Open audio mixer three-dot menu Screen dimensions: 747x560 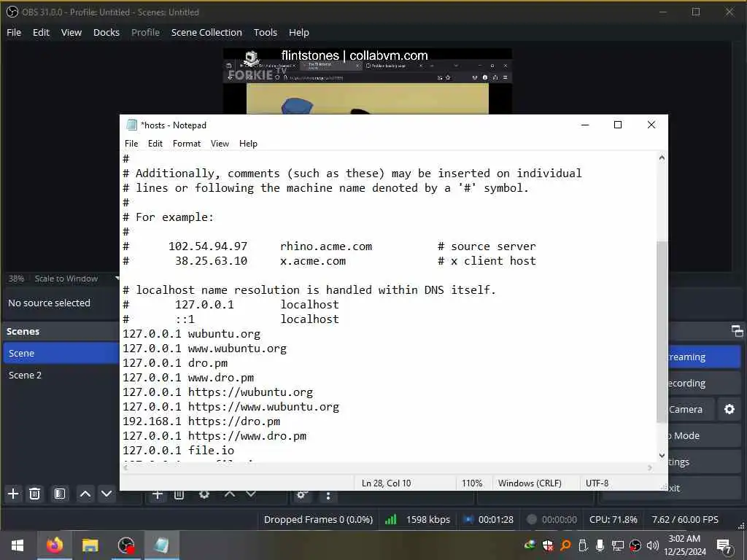click(x=328, y=496)
